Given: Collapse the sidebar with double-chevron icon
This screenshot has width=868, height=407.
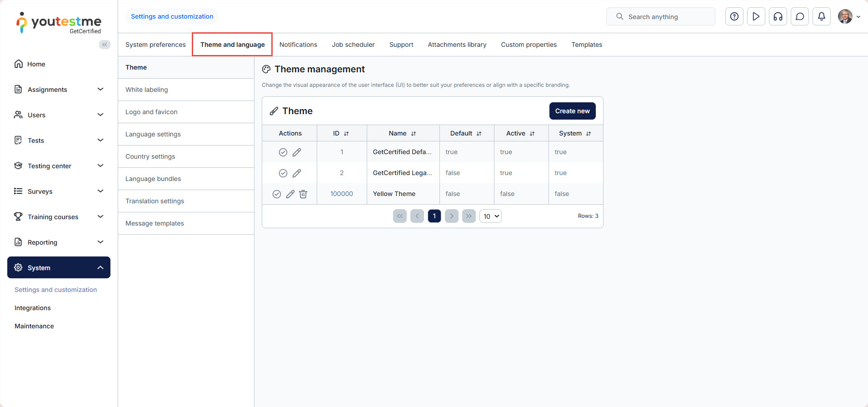Looking at the screenshot, I should click(x=105, y=45).
